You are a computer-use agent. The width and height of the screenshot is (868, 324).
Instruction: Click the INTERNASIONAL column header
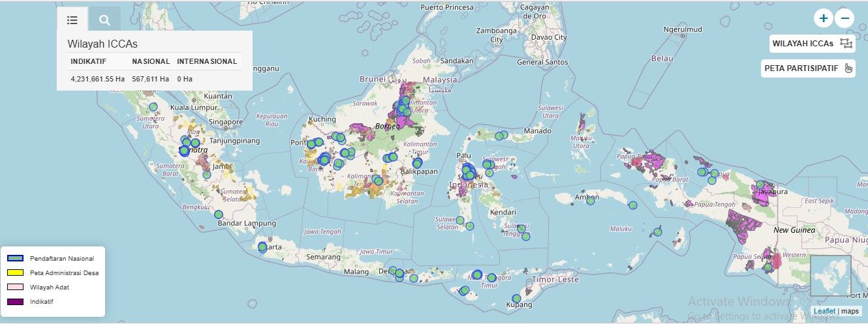coord(207,61)
